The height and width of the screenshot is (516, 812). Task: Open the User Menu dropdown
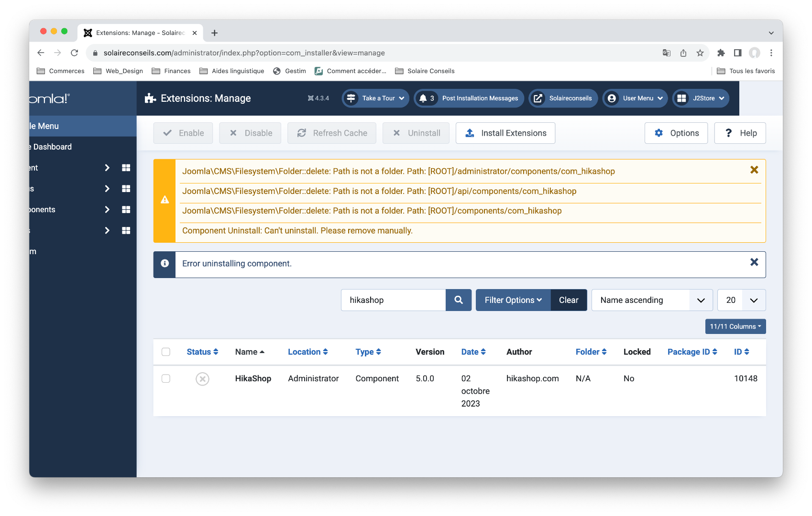(x=636, y=98)
